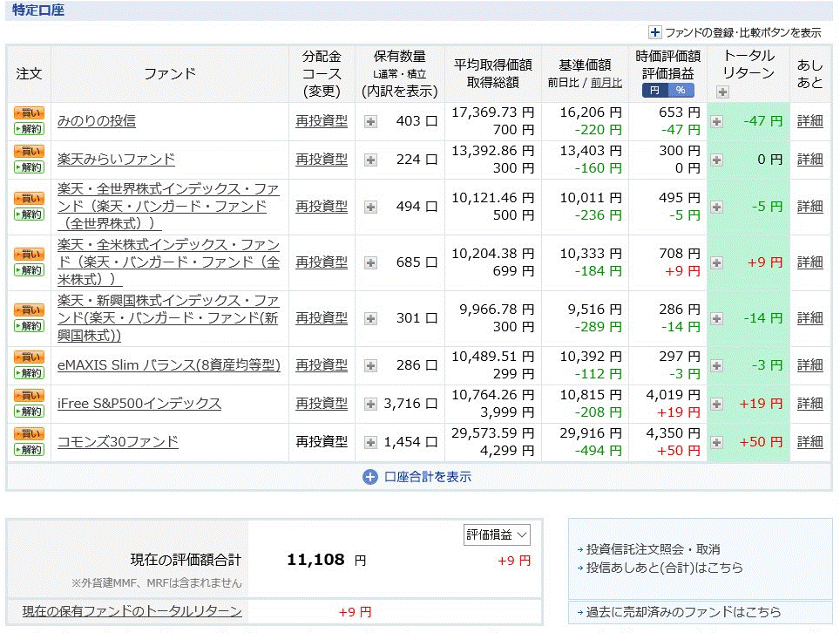Expand holdings breakdown for iFree S&P500 3,716口
Image resolution: width=840 pixels, height=633 pixels.
[x=370, y=405]
